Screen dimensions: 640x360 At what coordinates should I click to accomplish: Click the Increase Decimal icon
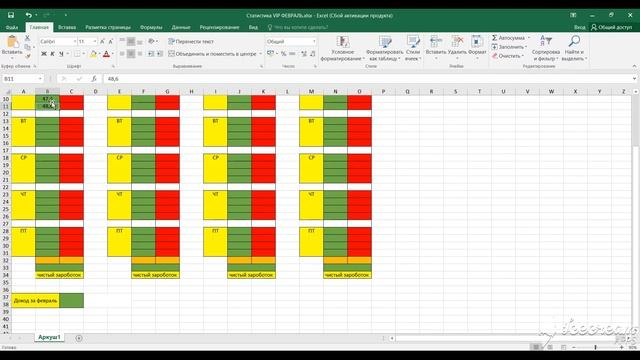304,54
